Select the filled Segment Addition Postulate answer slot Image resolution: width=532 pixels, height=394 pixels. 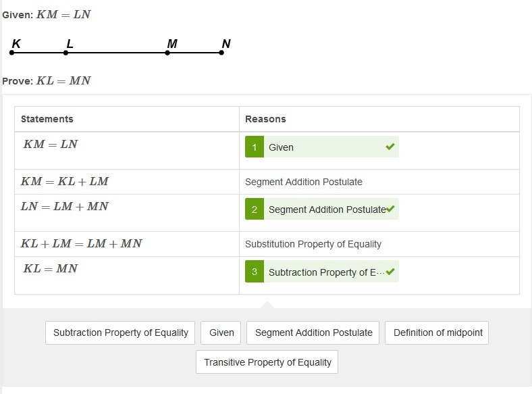(322, 209)
